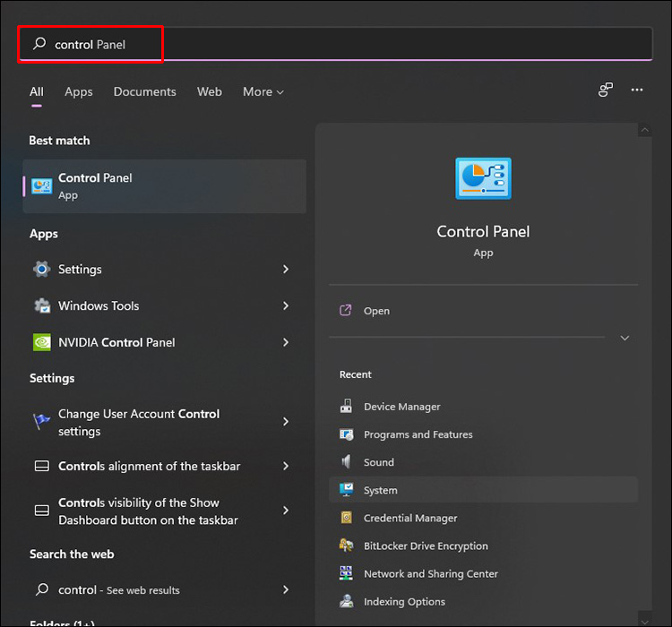
Task: Click the Indexing Options icon
Action: 347,601
